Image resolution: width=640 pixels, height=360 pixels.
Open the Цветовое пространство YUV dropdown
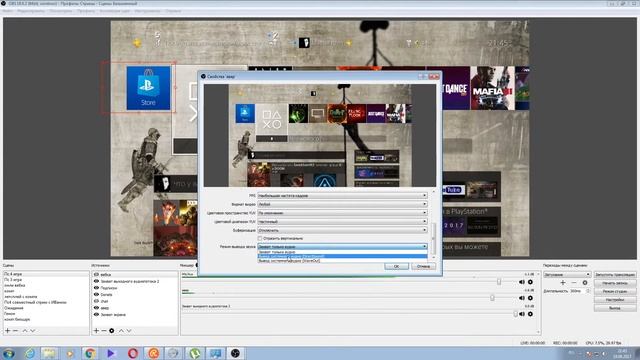pyautogui.click(x=342, y=213)
